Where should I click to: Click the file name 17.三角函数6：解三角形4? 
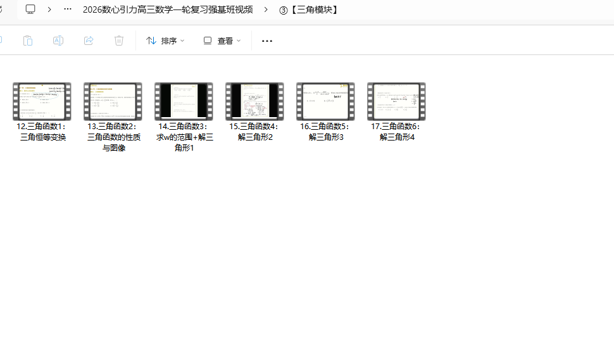pyautogui.click(x=396, y=132)
